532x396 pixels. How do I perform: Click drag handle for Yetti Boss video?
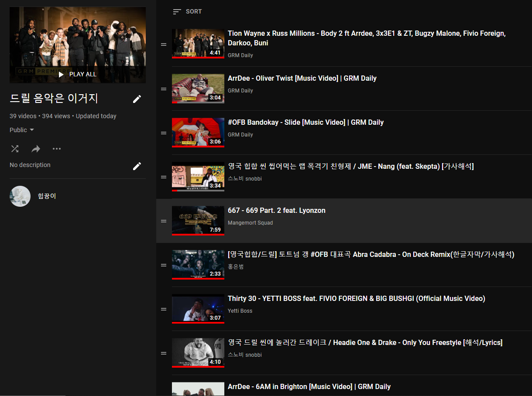coord(164,309)
